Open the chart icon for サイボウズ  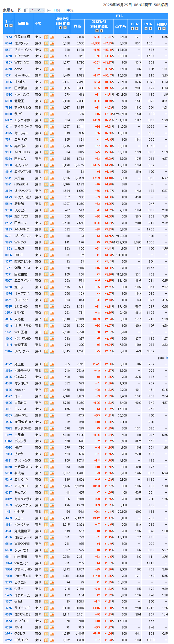click(x=52, y=608)
